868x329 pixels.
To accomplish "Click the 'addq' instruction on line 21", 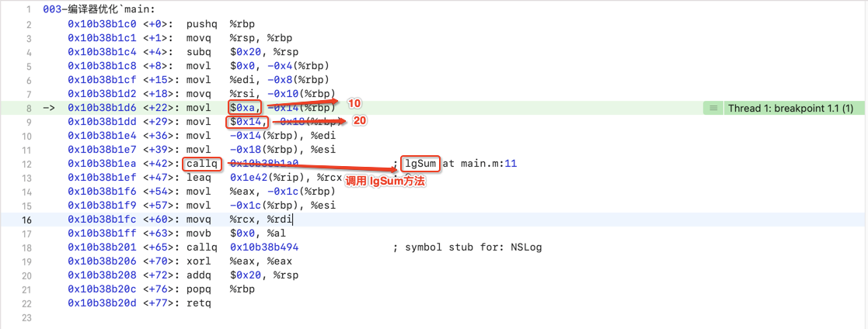I will (x=199, y=276).
